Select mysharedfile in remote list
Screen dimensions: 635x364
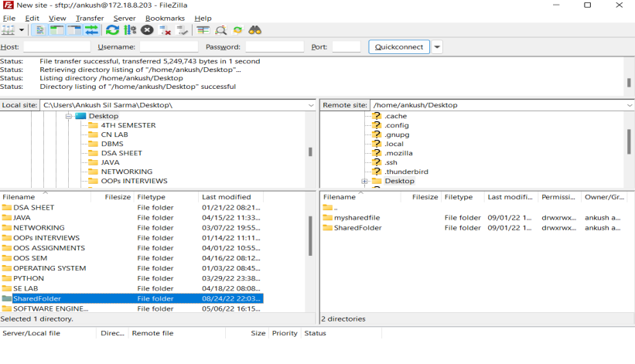pyautogui.click(x=357, y=218)
